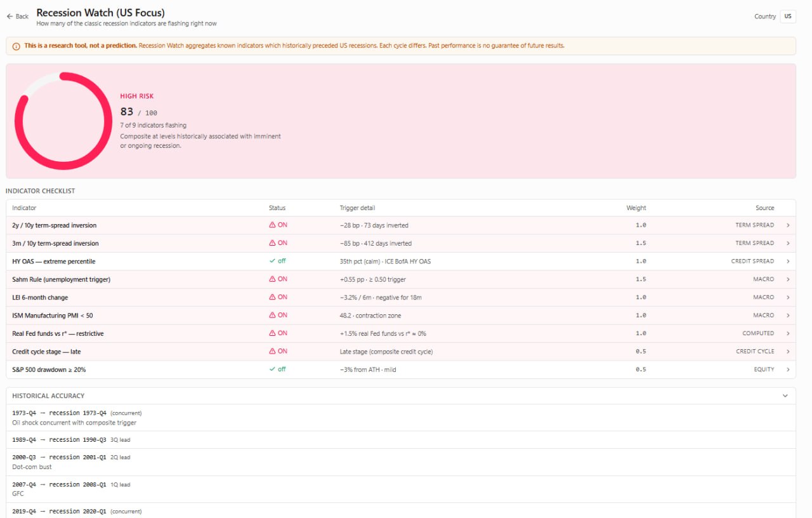Click the checkmark icon in the HY OAS row
The image size is (812, 518).
click(x=272, y=261)
